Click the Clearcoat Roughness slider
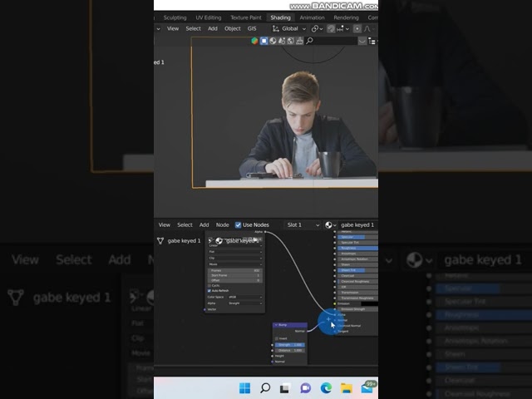This screenshot has width=532, height=399. pos(357,281)
